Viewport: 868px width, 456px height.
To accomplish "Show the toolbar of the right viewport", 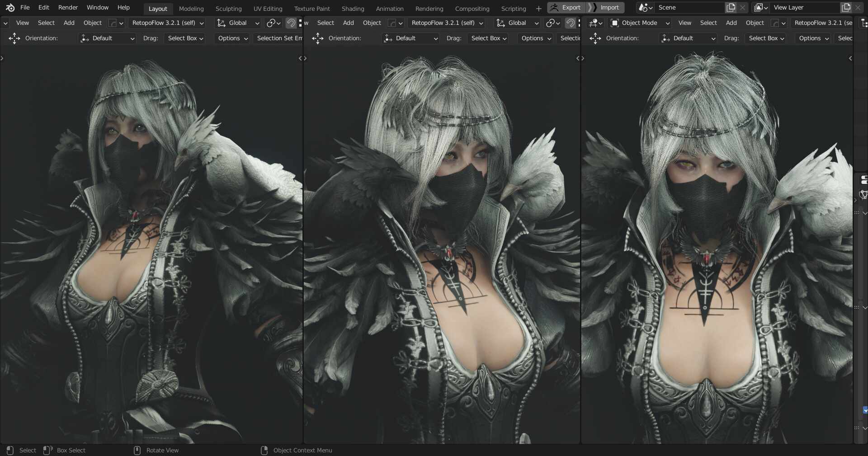I will click(583, 58).
